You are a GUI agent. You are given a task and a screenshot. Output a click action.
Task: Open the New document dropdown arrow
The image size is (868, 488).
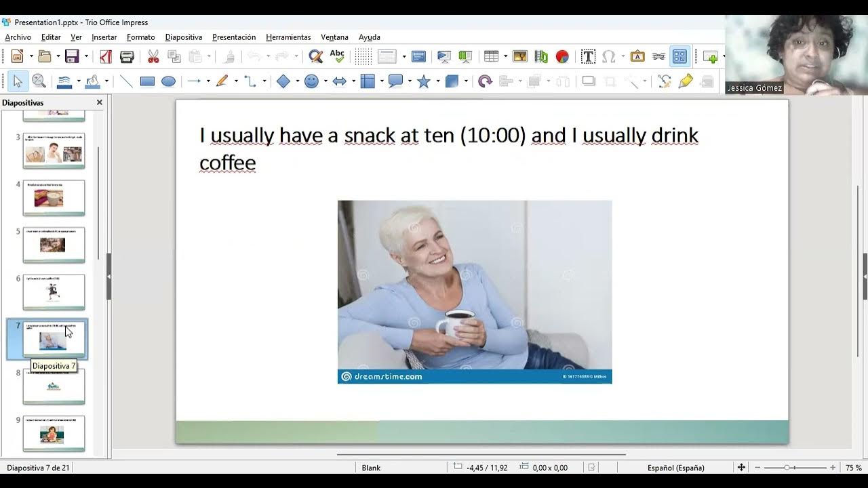pos(31,57)
